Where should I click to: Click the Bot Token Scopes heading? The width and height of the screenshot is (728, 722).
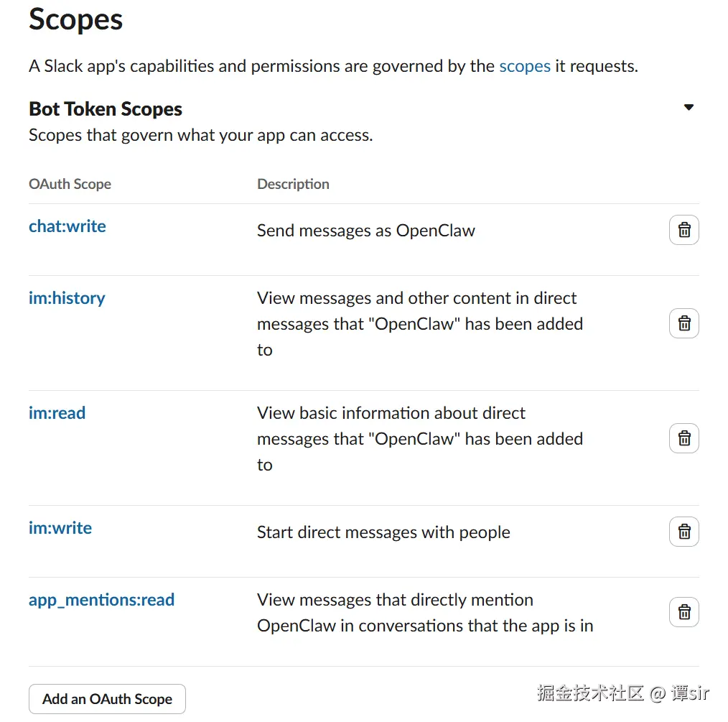click(x=106, y=109)
